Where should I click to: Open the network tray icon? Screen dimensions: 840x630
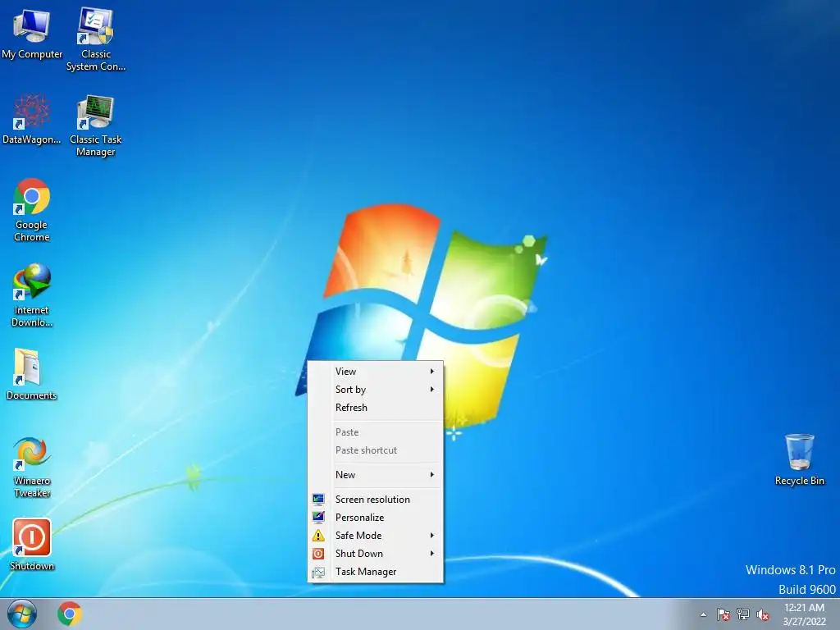coord(743,614)
